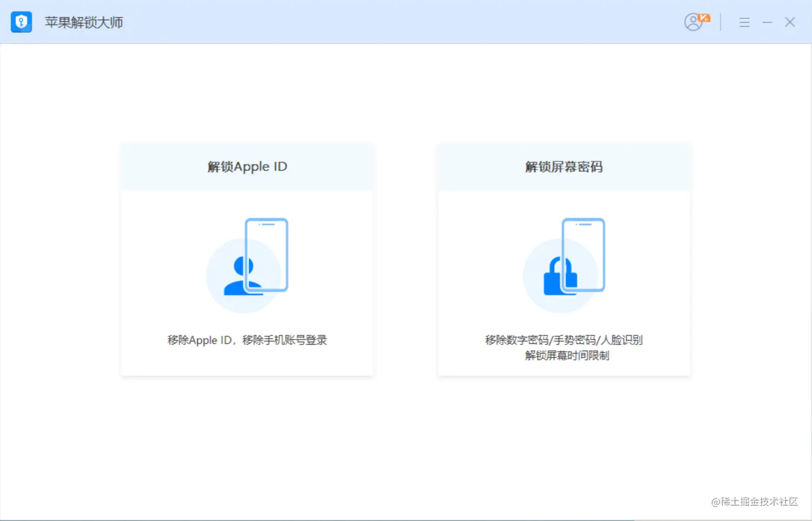Click text 移除数字密码/手势密码/人脸识别
Image resolution: width=812 pixels, height=521 pixels.
coord(564,340)
